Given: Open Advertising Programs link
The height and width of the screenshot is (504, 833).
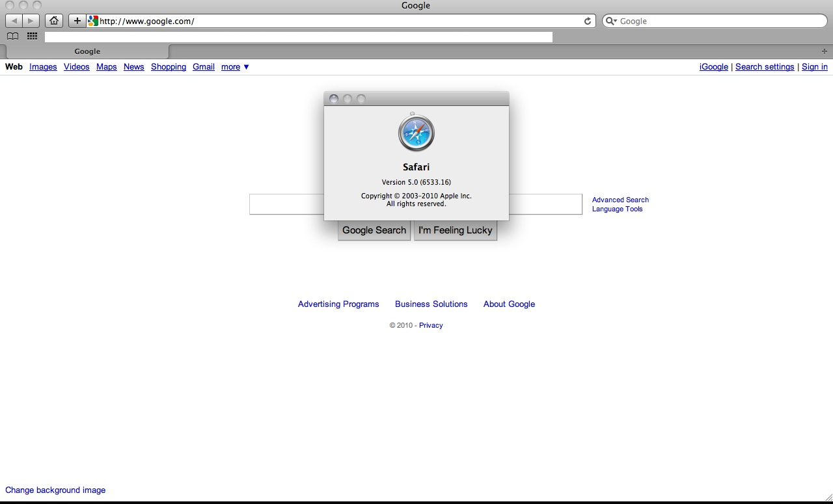Looking at the screenshot, I should point(338,304).
